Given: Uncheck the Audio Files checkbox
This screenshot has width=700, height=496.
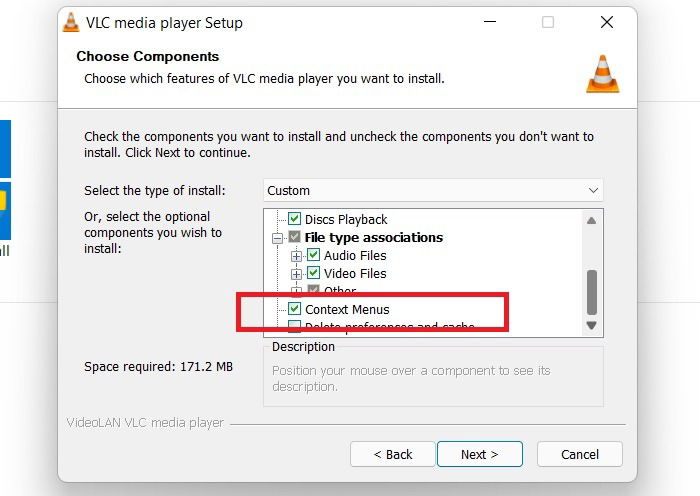Looking at the screenshot, I should click(x=313, y=255).
